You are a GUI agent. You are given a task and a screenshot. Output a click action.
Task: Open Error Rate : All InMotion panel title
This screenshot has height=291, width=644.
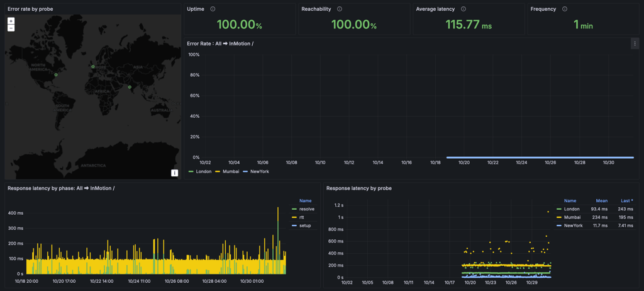(x=220, y=43)
